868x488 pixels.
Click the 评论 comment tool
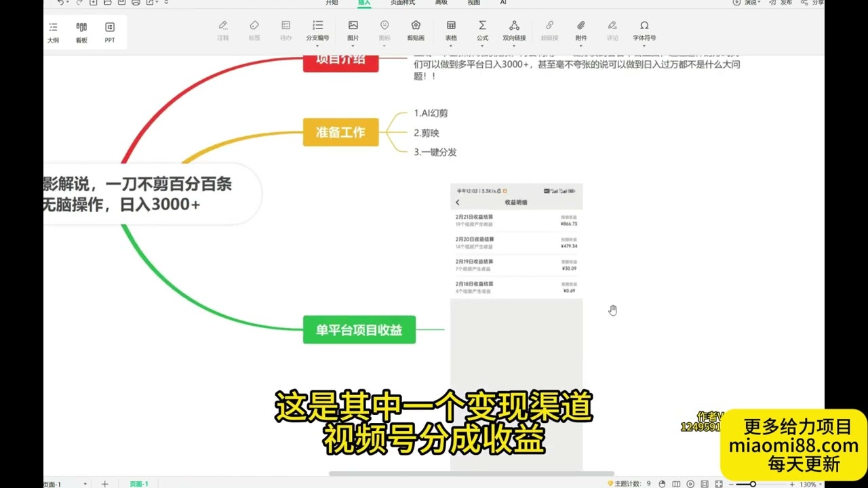[x=612, y=30]
